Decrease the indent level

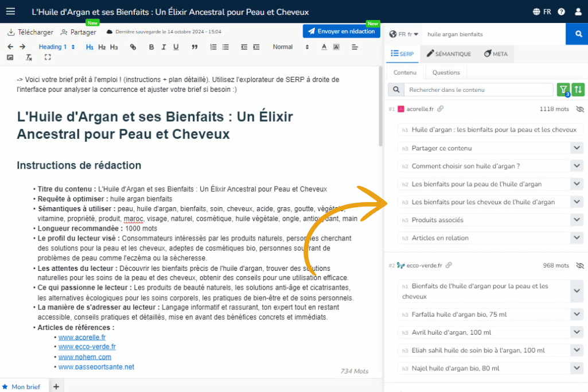[244, 47]
